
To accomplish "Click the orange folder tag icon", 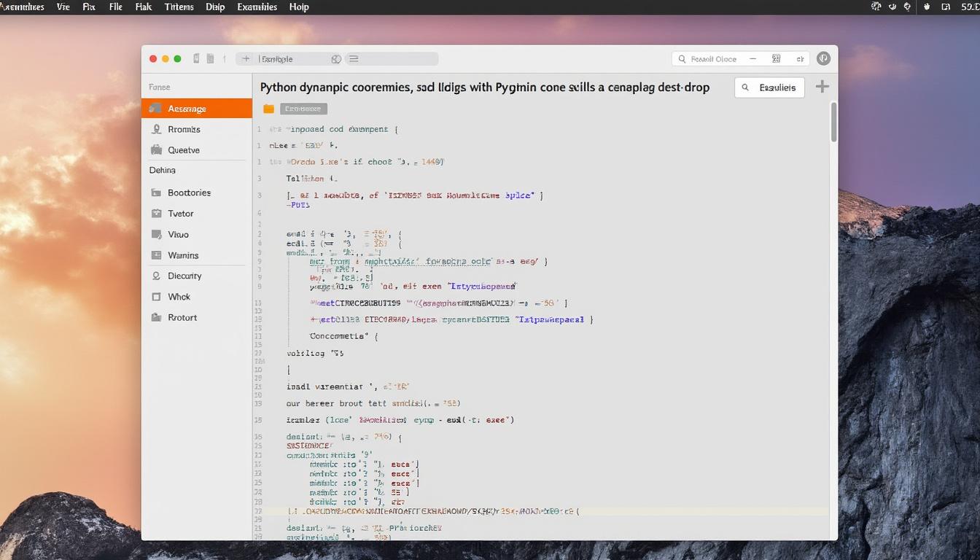I will [x=268, y=107].
